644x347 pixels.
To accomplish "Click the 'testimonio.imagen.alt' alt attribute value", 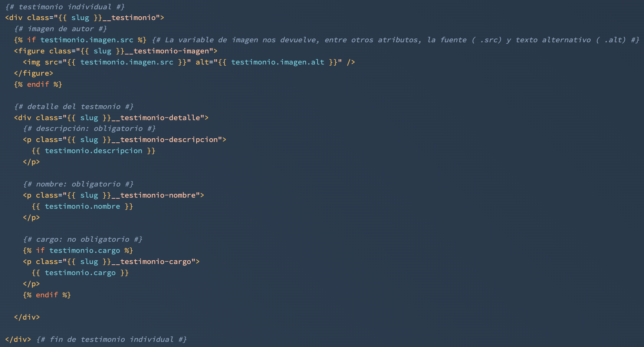I will (277, 62).
